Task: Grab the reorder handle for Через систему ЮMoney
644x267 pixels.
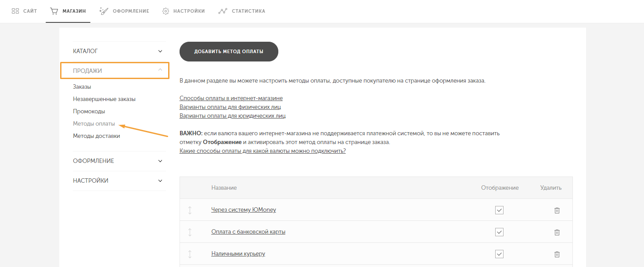Action: click(190, 210)
